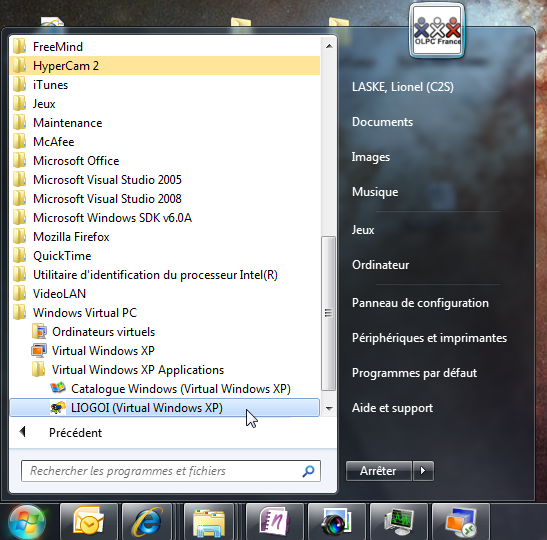Open Utilitaire d'identification du processeur Intel folder
This screenshot has height=540, width=547.
[x=165, y=275]
